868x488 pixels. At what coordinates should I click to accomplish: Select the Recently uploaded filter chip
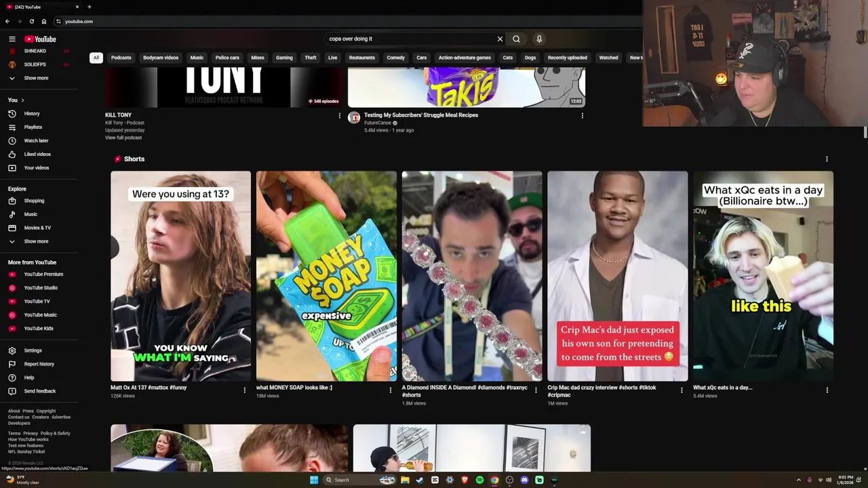[568, 58]
